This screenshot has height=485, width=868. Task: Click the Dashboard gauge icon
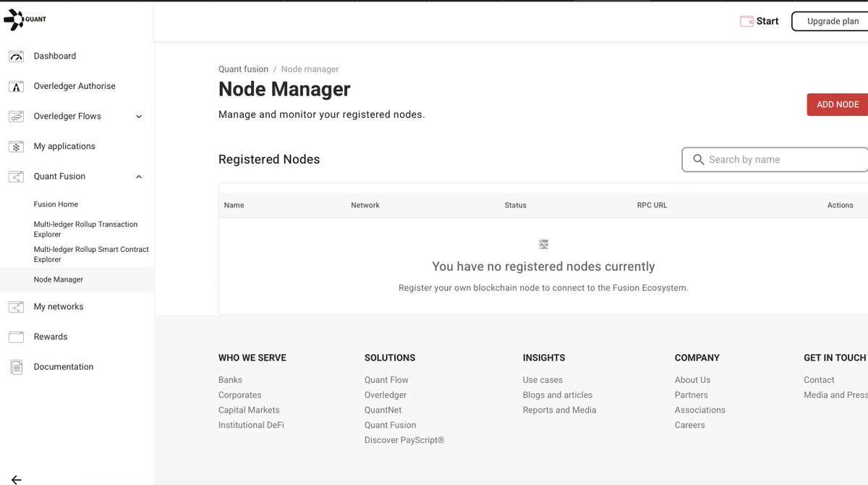click(16, 56)
